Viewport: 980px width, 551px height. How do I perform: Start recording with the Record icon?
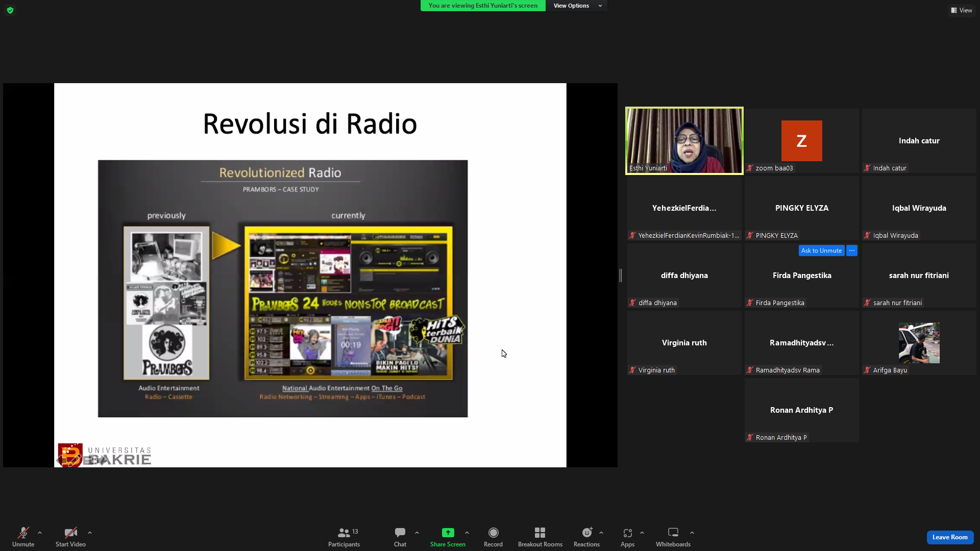pyautogui.click(x=493, y=533)
